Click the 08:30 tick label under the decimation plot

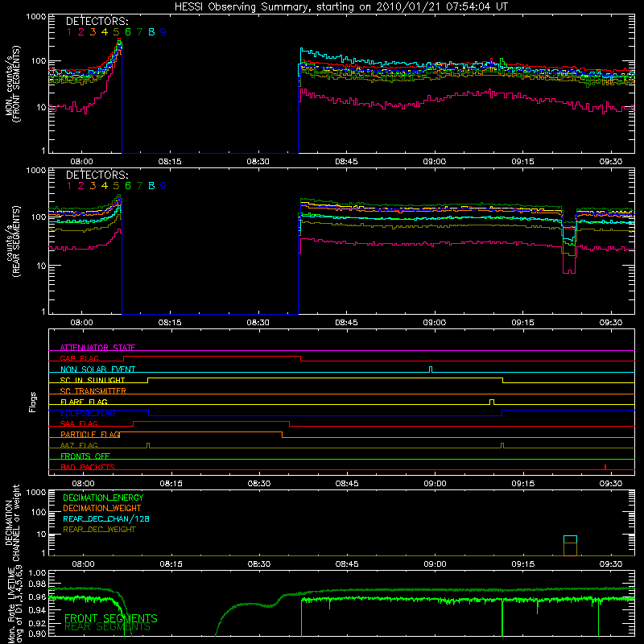tap(258, 564)
